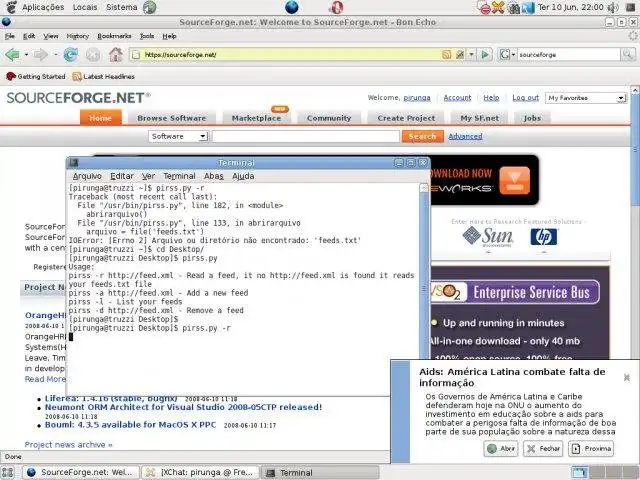640x480 pixels.
Task: Click the volume speaker icon in the top panel
Action: coord(612,7)
